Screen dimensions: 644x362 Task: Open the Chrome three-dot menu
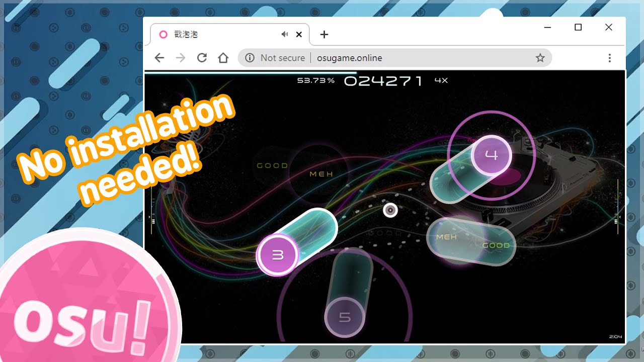pyautogui.click(x=609, y=58)
